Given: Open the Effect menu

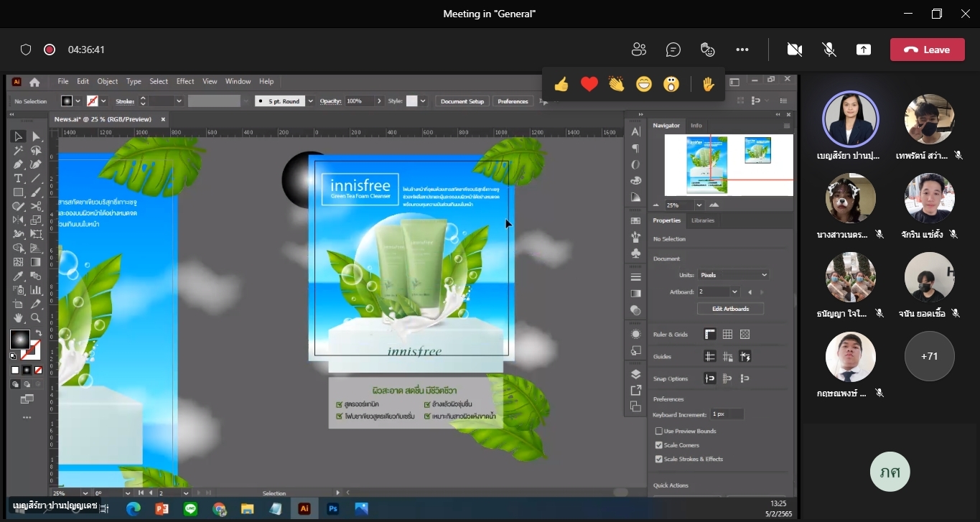Looking at the screenshot, I should click(185, 82).
